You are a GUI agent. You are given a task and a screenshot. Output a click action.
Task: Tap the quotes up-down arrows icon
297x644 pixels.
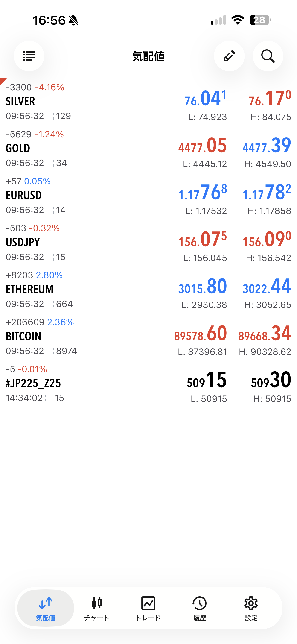click(x=46, y=603)
